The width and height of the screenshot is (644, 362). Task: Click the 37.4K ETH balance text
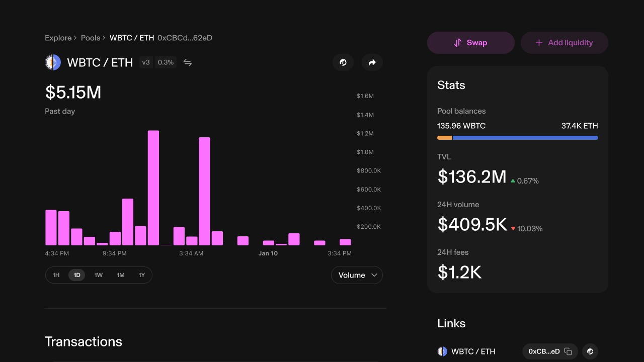(580, 126)
